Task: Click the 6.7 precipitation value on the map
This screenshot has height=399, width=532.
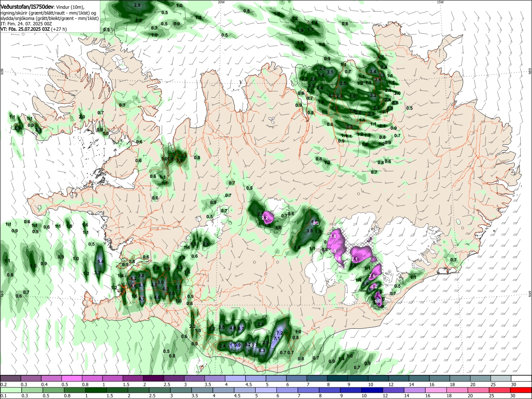Action: click(241, 329)
